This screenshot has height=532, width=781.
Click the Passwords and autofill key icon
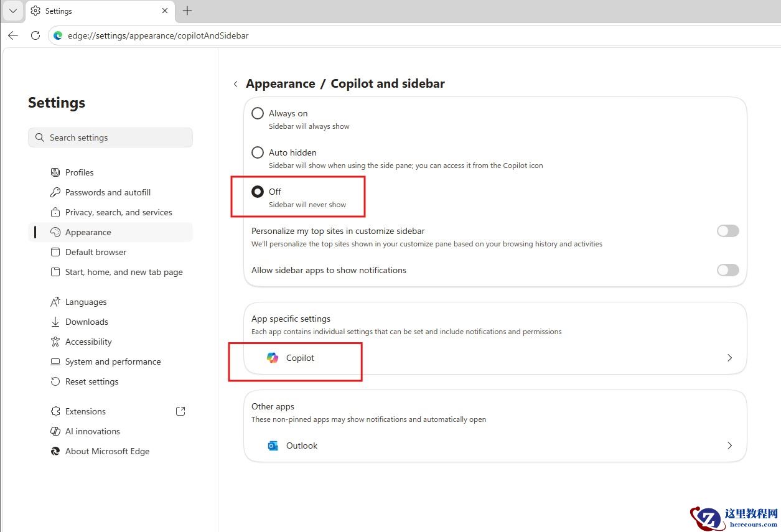click(55, 192)
